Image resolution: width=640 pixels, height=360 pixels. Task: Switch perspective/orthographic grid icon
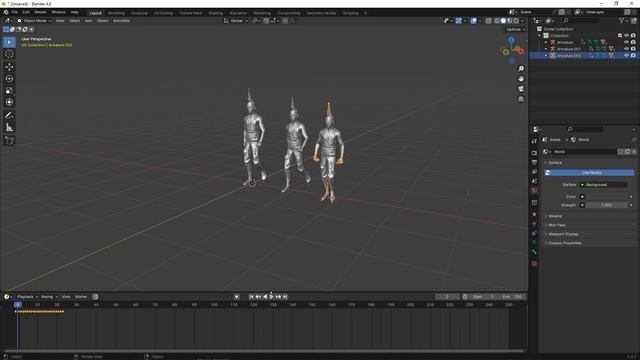(x=521, y=99)
